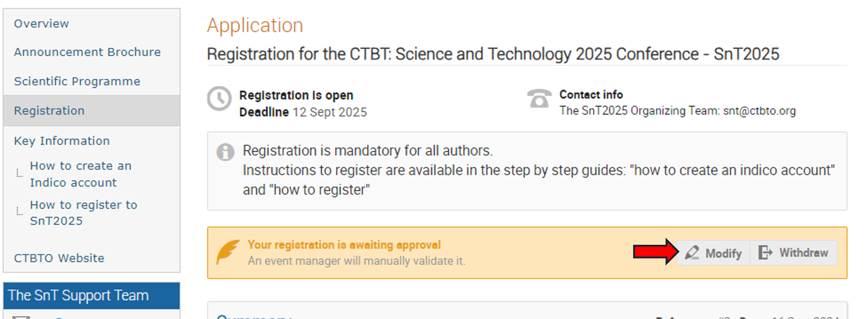Click the telephone icon next to Contact info
The height and width of the screenshot is (319, 868).
click(x=539, y=98)
